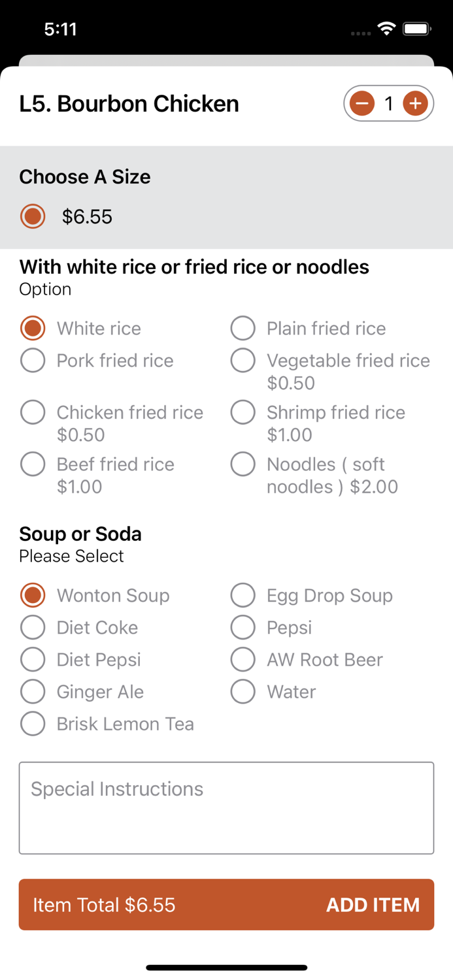
Task: Choose Chicken fried rice $0.50
Action: 33,412
